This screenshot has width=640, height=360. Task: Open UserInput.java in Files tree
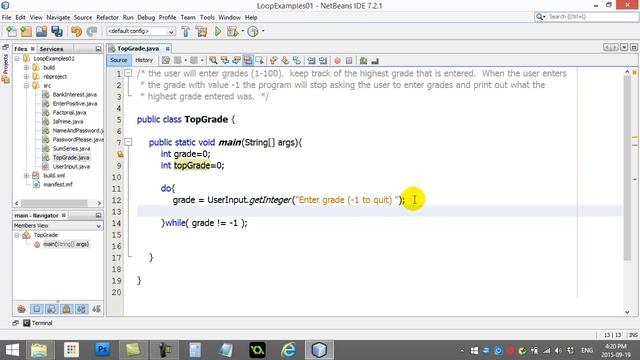pyautogui.click(x=71, y=167)
